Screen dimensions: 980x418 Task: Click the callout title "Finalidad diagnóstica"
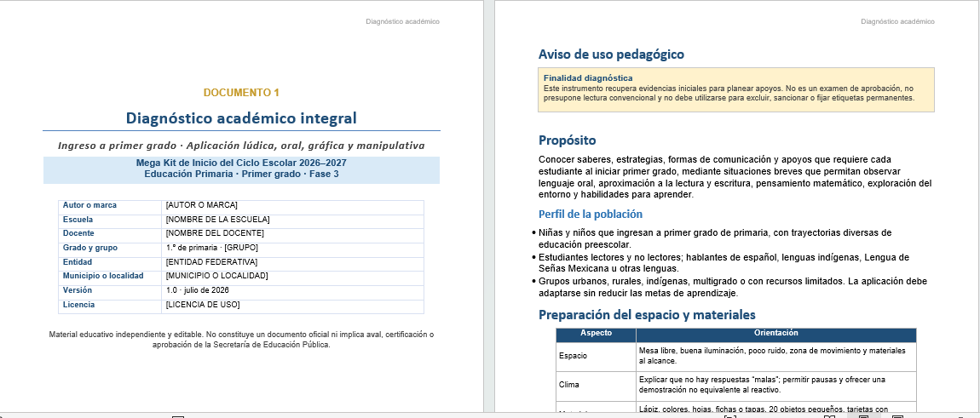tap(587, 78)
